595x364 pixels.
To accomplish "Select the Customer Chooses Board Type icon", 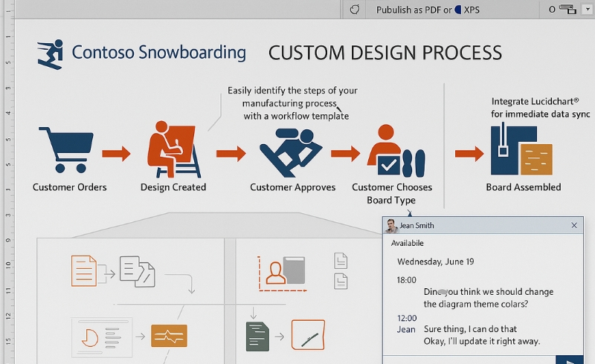I will tap(396, 151).
